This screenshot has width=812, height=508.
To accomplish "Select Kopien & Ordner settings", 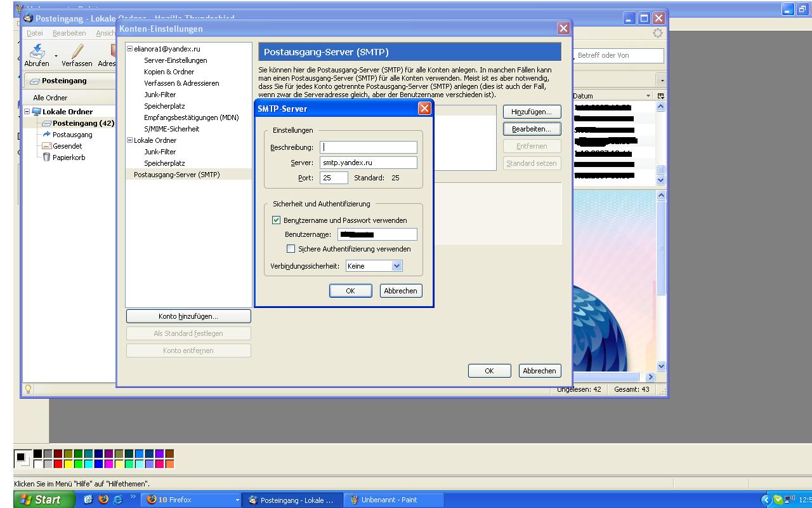I will pyautogui.click(x=169, y=72).
